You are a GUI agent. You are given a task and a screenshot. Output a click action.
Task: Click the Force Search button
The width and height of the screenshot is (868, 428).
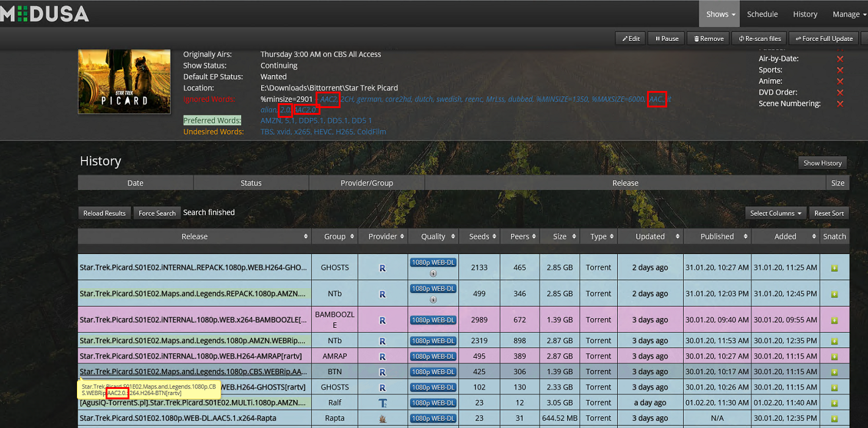pyautogui.click(x=157, y=213)
